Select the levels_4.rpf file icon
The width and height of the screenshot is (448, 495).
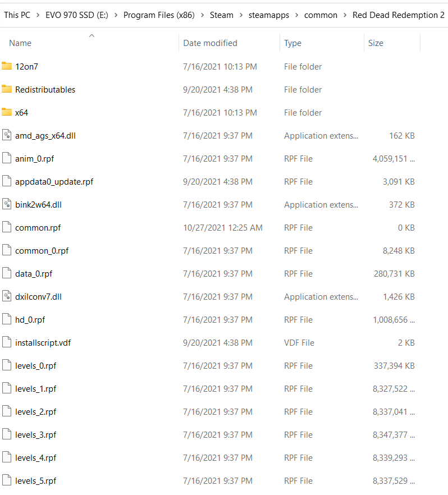(x=7, y=458)
